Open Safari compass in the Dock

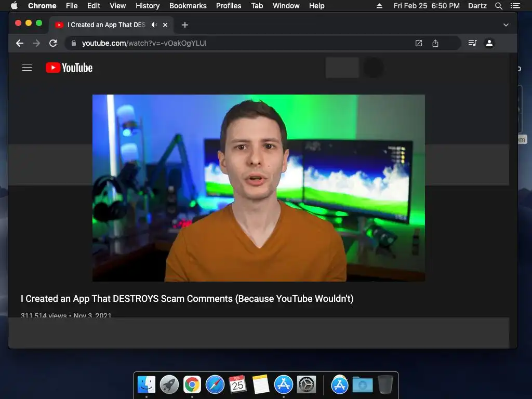point(215,385)
